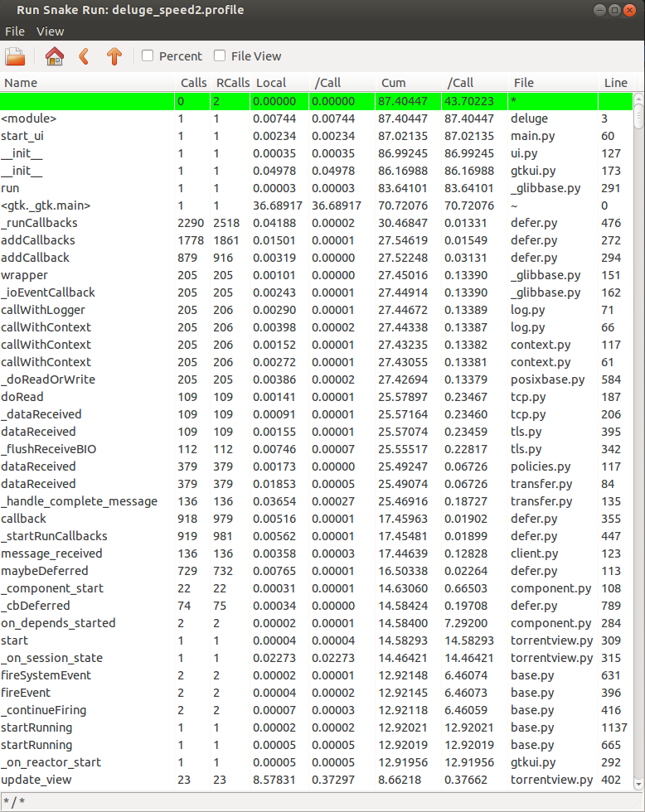Open the View menu

point(50,31)
